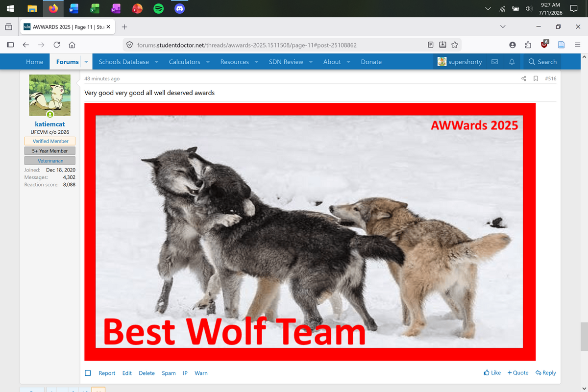Expand the About dropdown arrow
This screenshot has height=392, width=588.
click(x=348, y=62)
